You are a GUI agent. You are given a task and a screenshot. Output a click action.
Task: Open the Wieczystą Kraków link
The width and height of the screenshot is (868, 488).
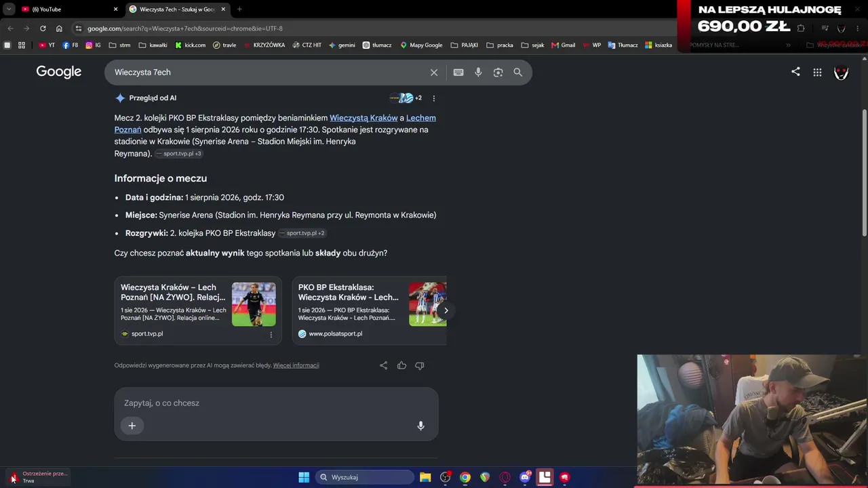(363, 118)
